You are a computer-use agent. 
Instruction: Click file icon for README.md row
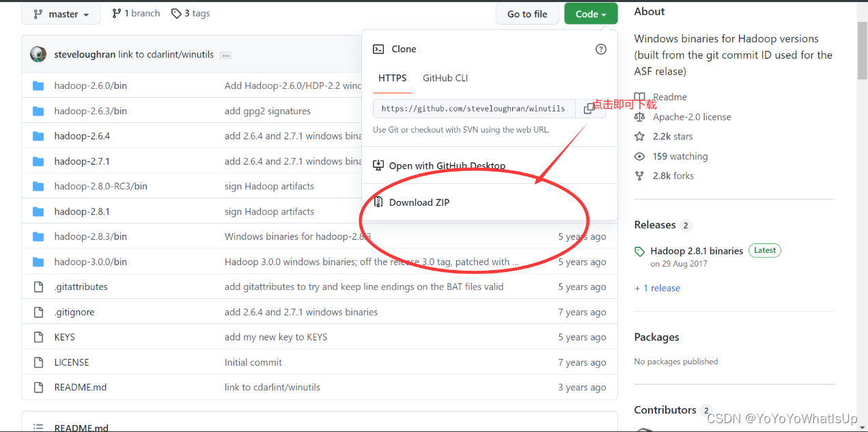(x=38, y=387)
